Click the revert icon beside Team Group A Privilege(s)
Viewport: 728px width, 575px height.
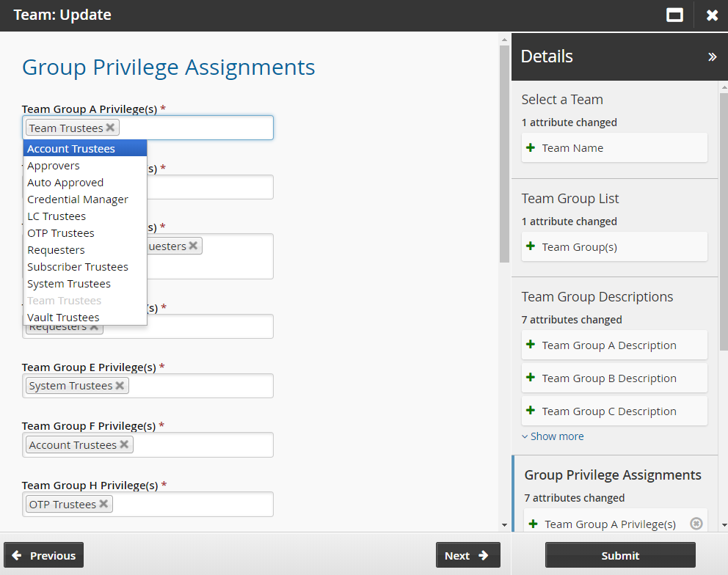[696, 524]
